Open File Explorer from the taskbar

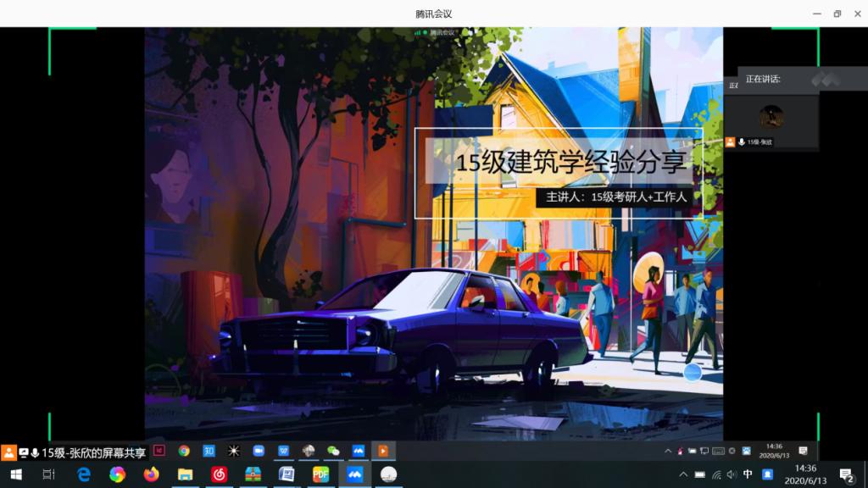tap(185, 474)
